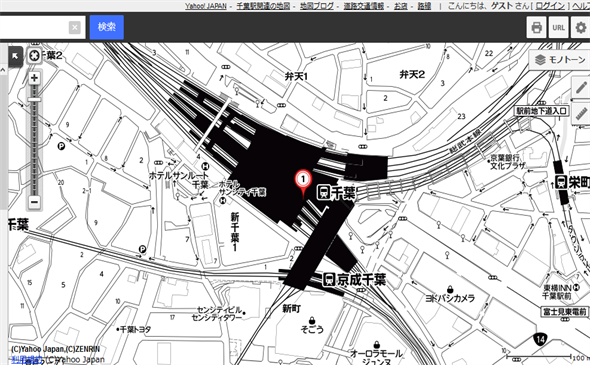This screenshot has width=590, height=365.
Task: Click the 駅前地下道入口 label
Action: pyautogui.click(x=541, y=111)
